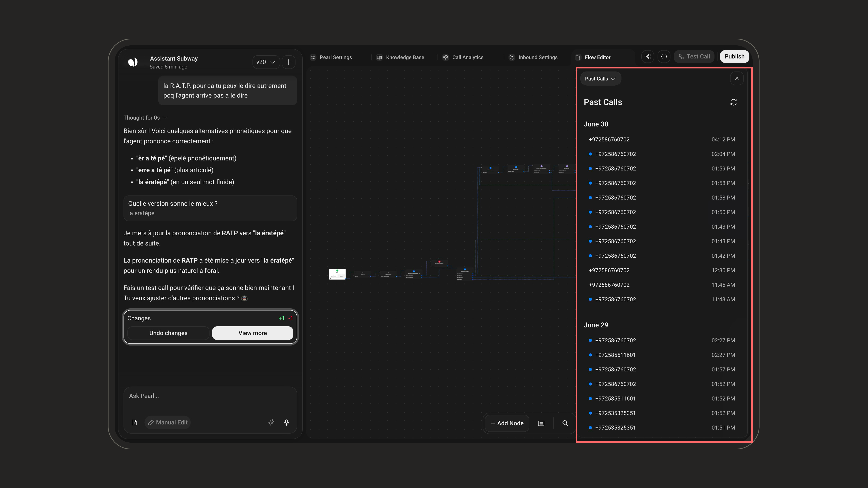Open the June 30 call at 01:42 PM
The height and width of the screenshot is (488, 868).
[x=662, y=256]
